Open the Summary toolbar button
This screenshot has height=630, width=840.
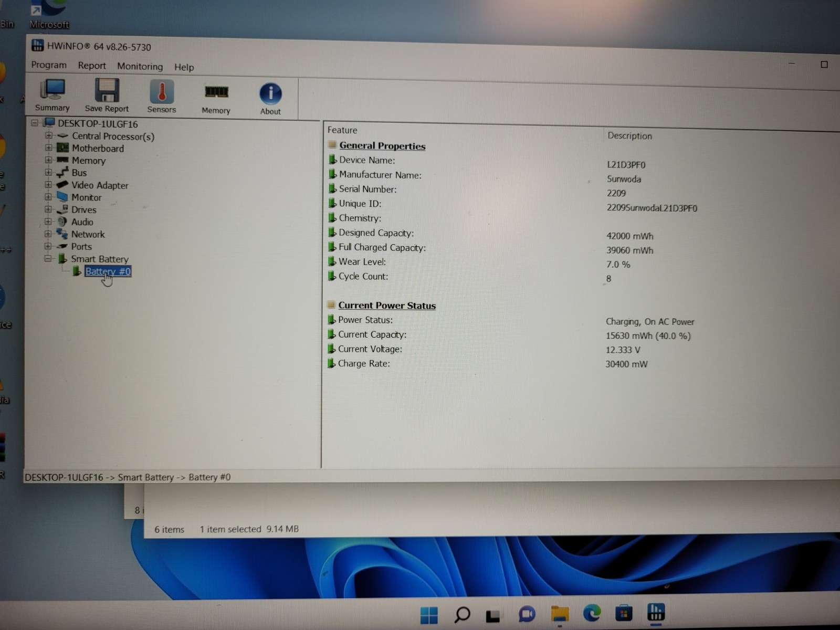[52, 96]
